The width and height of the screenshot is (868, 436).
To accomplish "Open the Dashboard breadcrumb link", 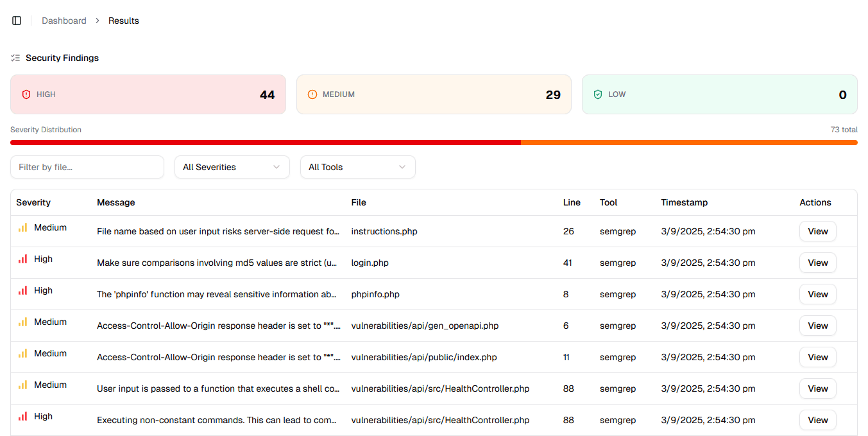I will [64, 20].
